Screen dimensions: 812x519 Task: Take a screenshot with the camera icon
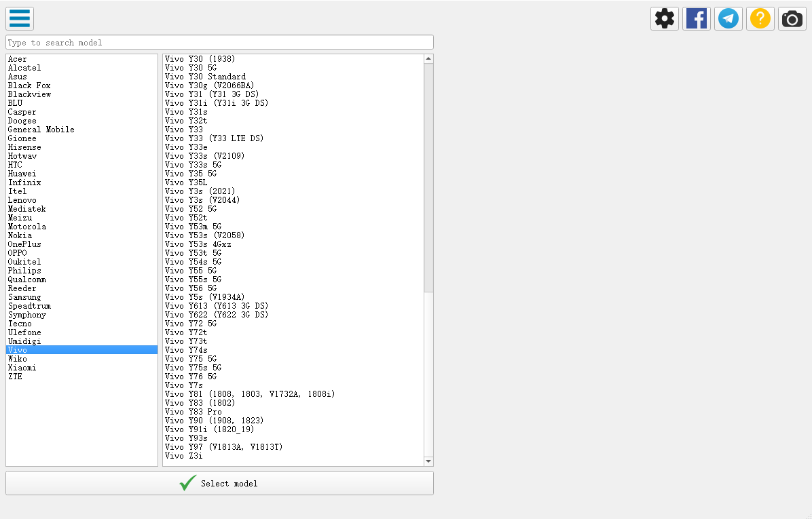pyautogui.click(x=792, y=18)
